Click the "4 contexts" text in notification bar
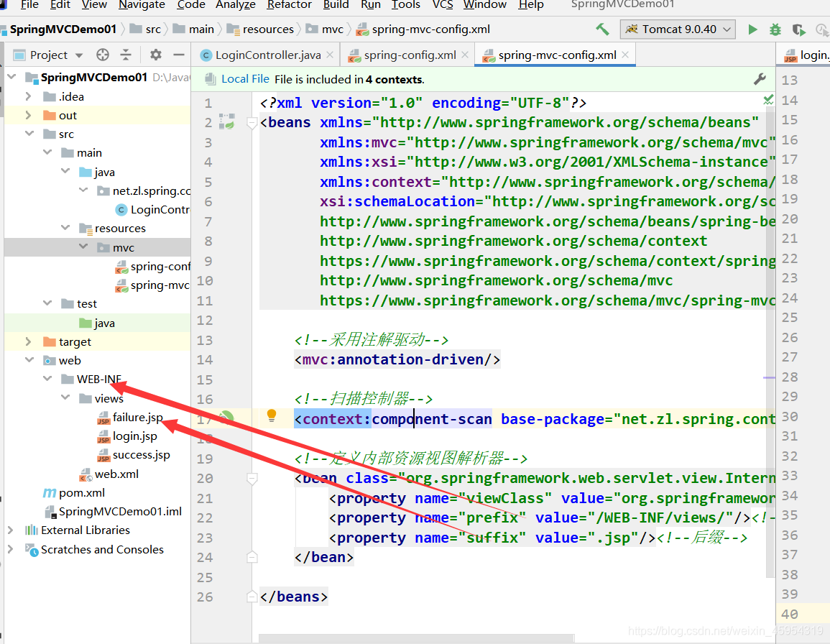 [x=394, y=80]
